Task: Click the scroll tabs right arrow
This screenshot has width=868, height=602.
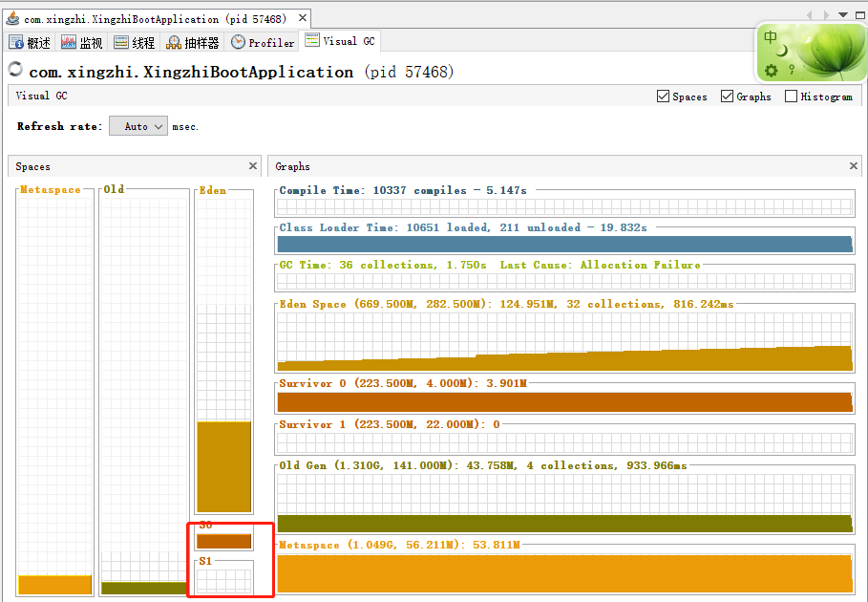Action: pos(827,15)
